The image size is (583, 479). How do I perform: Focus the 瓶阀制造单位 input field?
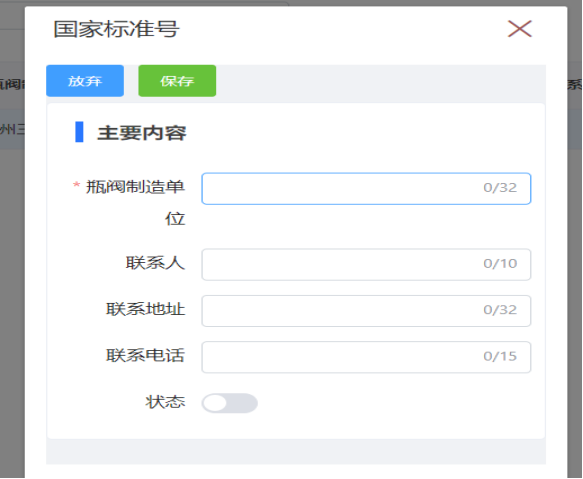click(x=366, y=189)
